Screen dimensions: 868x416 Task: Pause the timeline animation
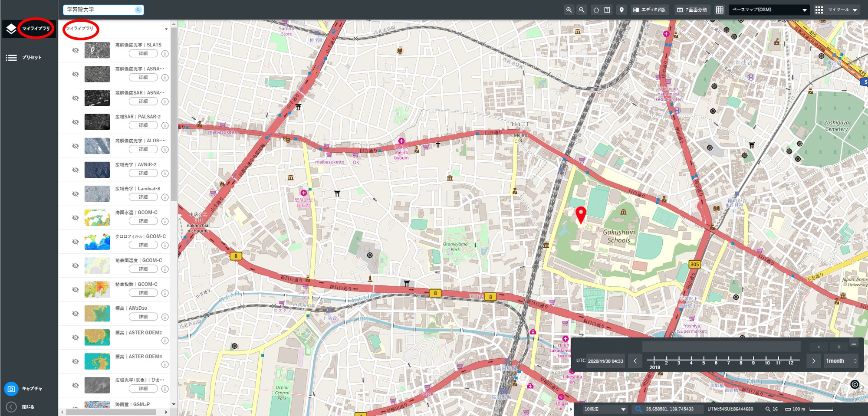839,347
